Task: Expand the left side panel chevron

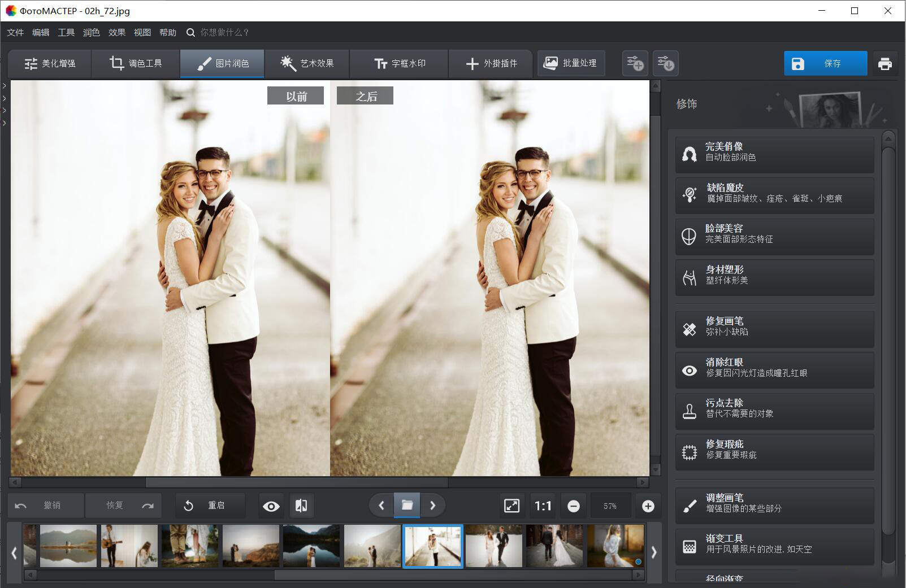Action: coord(5,97)
